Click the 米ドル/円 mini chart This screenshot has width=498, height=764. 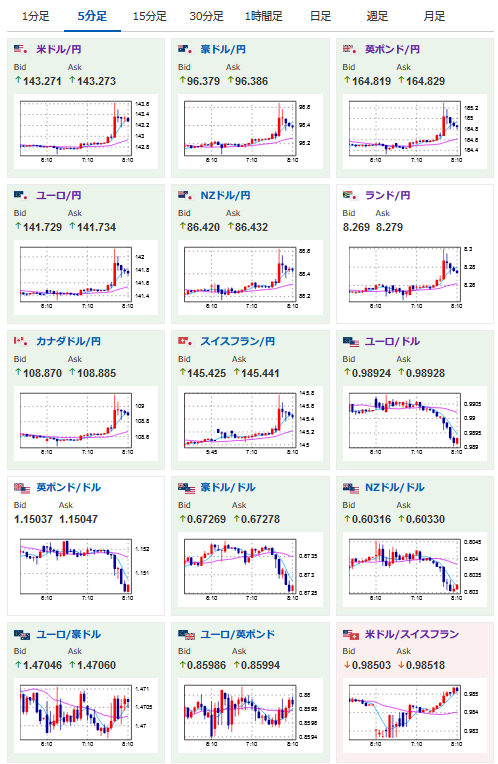click(x=86, y=132)
